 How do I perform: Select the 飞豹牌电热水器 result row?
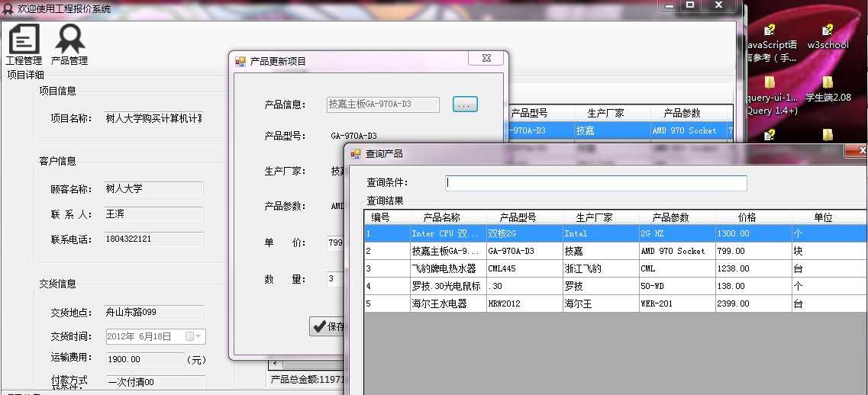pyautogui.click(x=616, y=269)
